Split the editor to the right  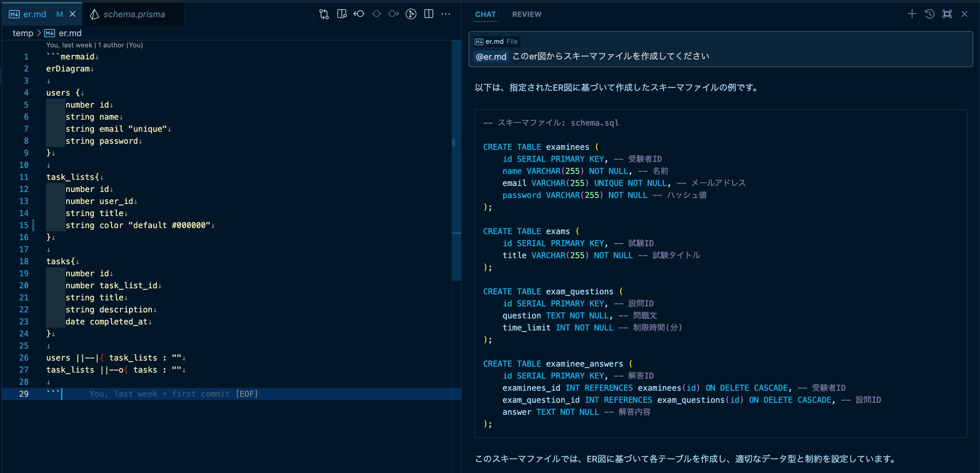click(429, 14)
